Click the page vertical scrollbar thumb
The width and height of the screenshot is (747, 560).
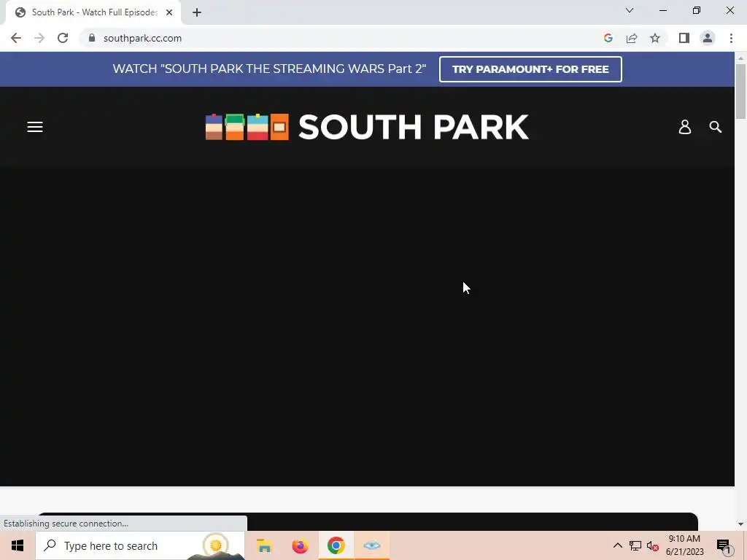click(740, 91)
